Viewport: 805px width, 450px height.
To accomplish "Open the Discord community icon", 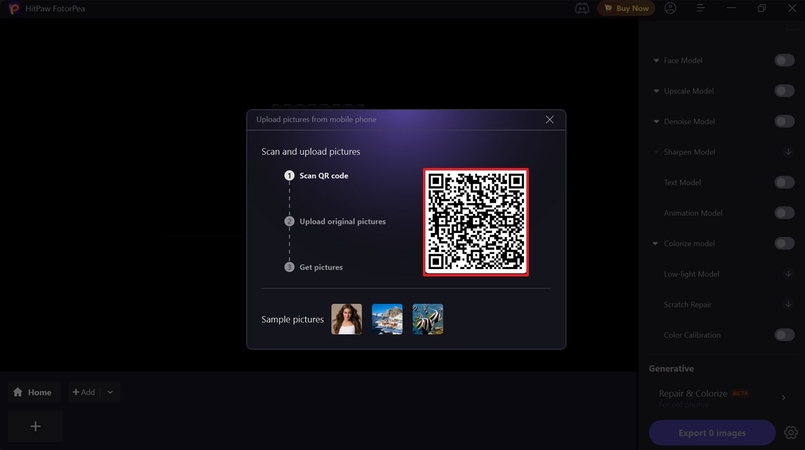I will [582, 8].
